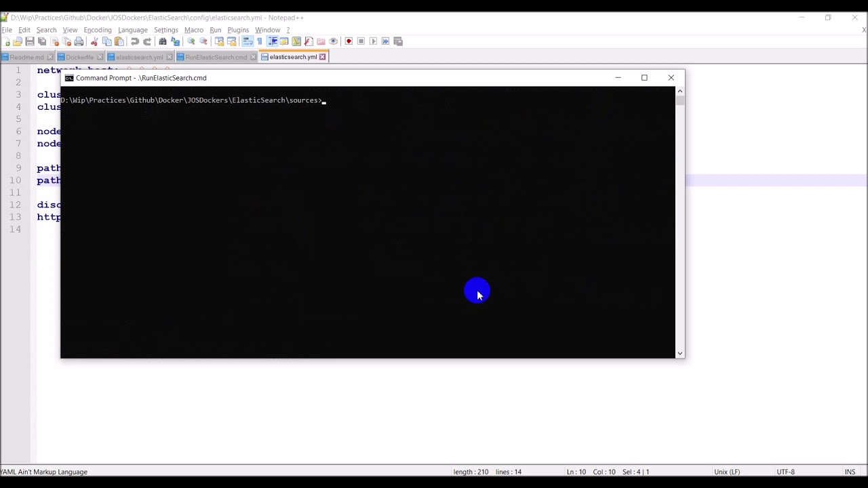
Task: Close the active elasticsearch.yml tab
Action: click(x=323, y=57)
